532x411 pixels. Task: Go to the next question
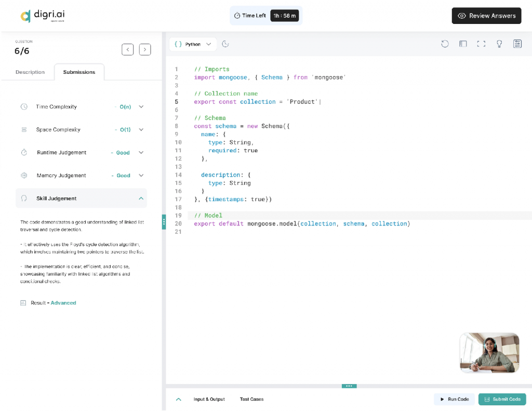pyautogui.click(x=145, y=49)
